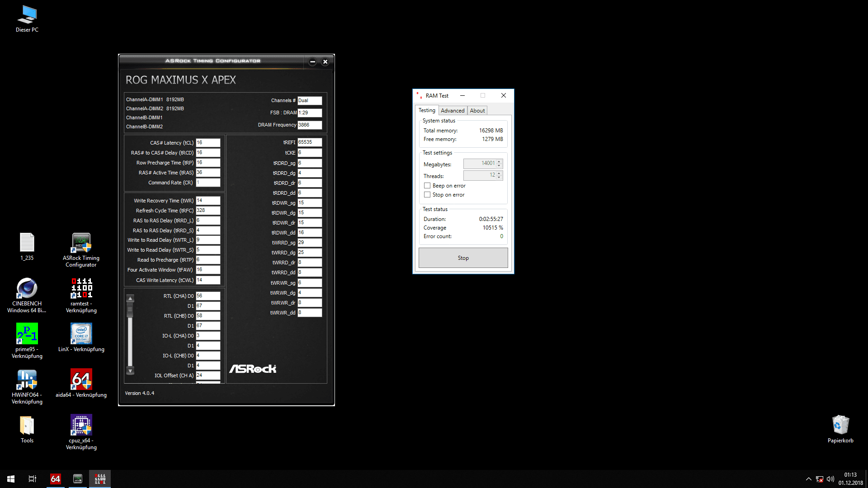Minimize the ASRock Timing Configurator window

tap(312, 62)
